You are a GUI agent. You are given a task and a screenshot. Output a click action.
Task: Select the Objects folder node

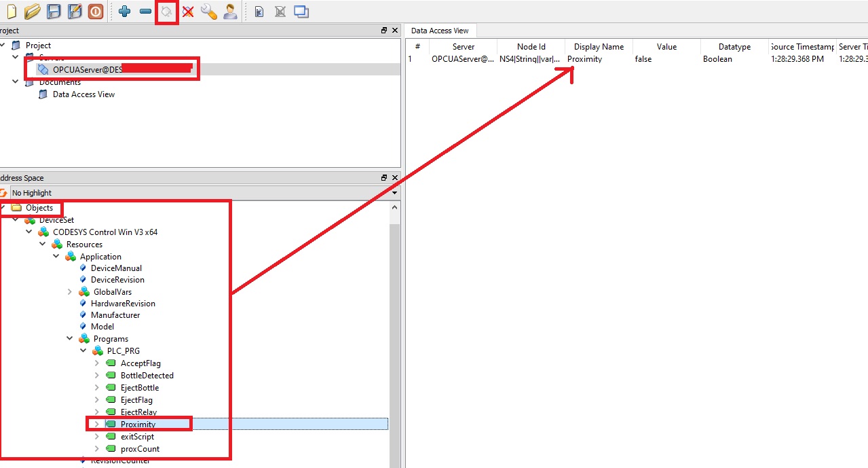[39, 208]
